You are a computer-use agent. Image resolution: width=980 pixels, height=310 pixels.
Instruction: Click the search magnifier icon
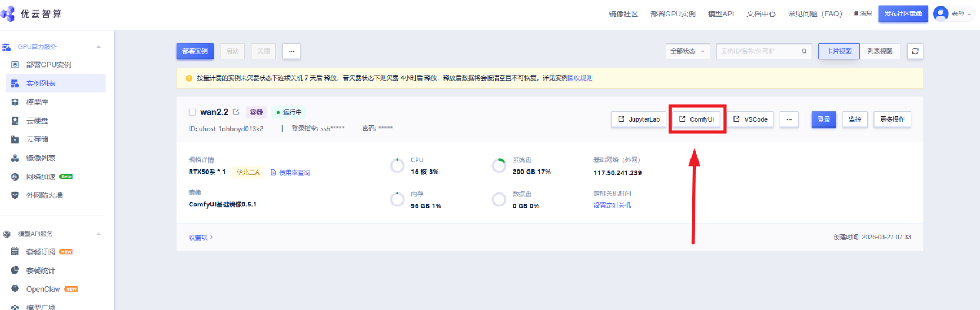coord(804,51)
